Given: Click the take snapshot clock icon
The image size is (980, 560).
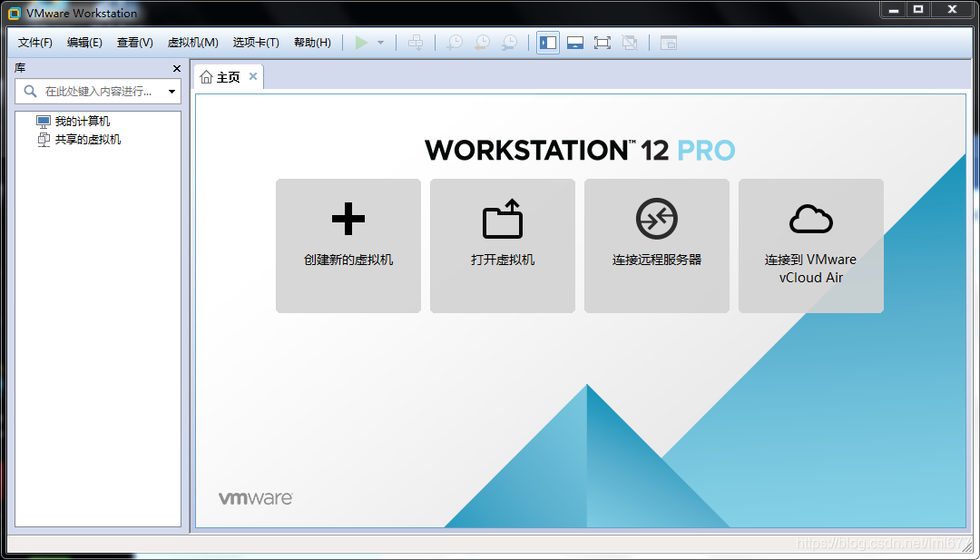Looking at the screenshot, I should 455,43.
